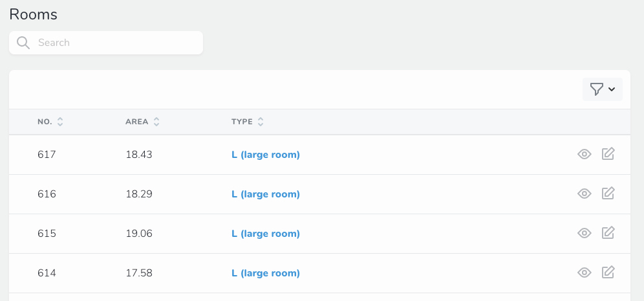Screen dimensions: 644x301
Task: Click the area value 19.06
Action: point(139,234)
